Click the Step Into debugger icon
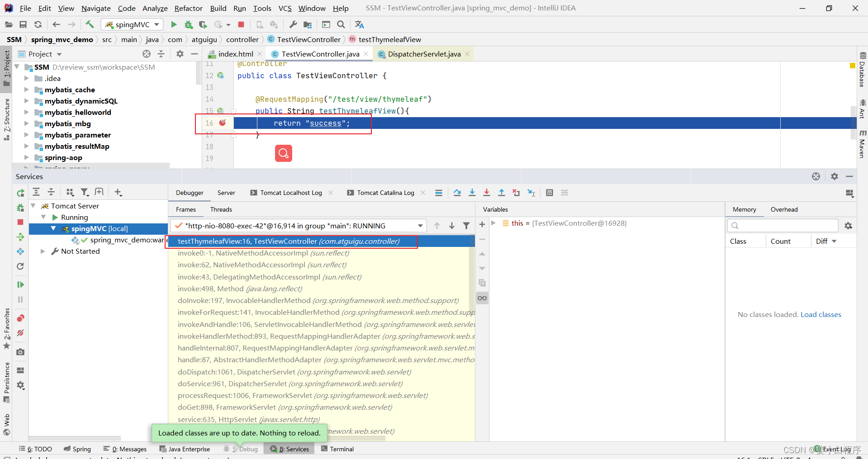Viewport: 868px width, 459px height. tap(472, 193)
